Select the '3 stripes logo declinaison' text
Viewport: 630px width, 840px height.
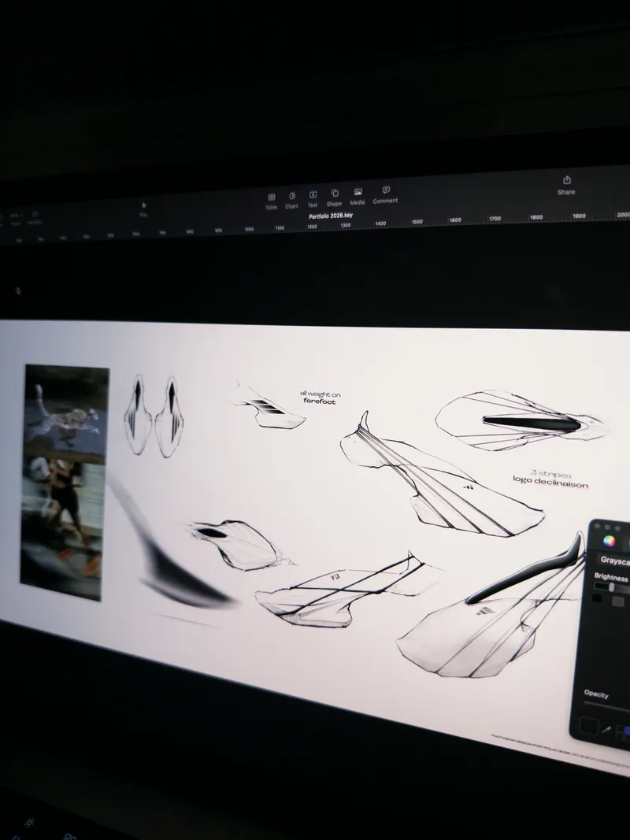point(550,479)
